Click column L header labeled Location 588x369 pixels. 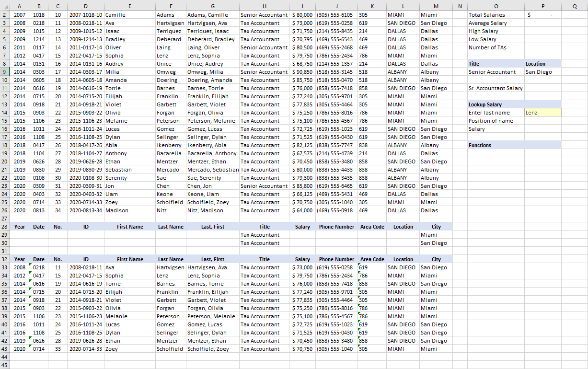coord(403,5)
